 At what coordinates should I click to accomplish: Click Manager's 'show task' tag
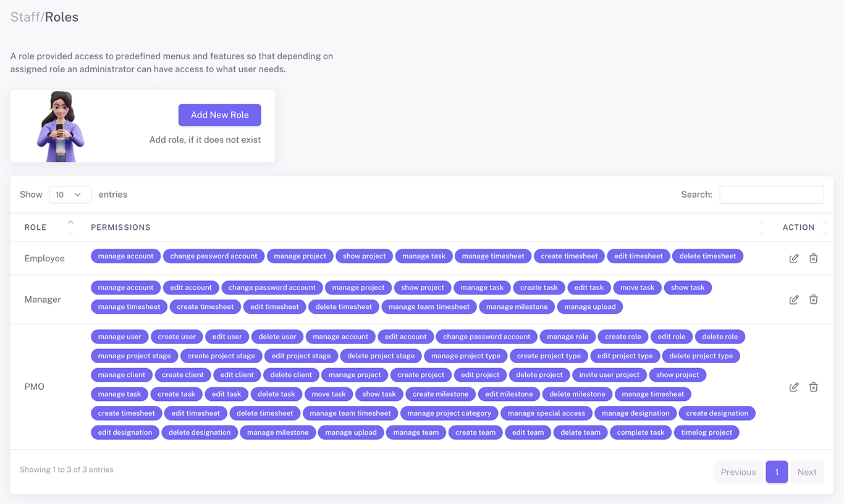point(688,287)
